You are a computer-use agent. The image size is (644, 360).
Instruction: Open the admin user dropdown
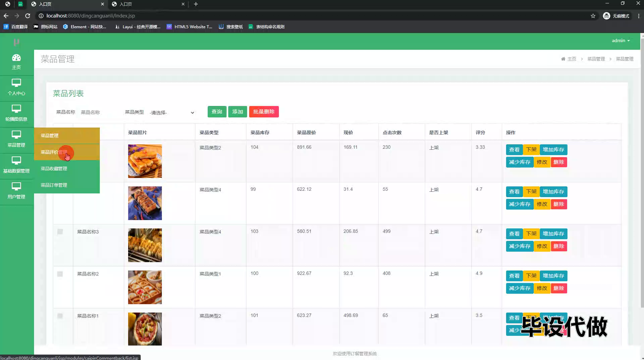click(x=621, y=40)
